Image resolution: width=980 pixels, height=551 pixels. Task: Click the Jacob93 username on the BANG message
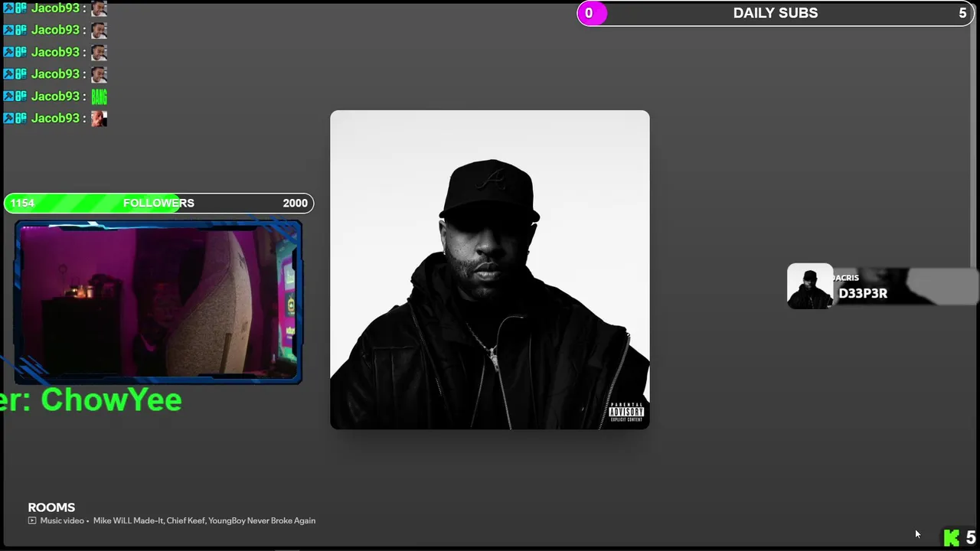click(55, 96)
